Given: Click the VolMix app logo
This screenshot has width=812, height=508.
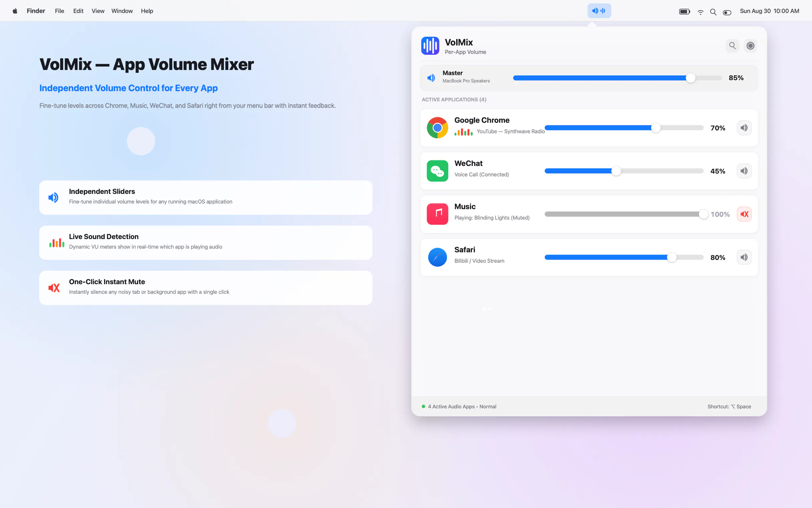Looking at the screenshot, I should [x=430, y=46].
